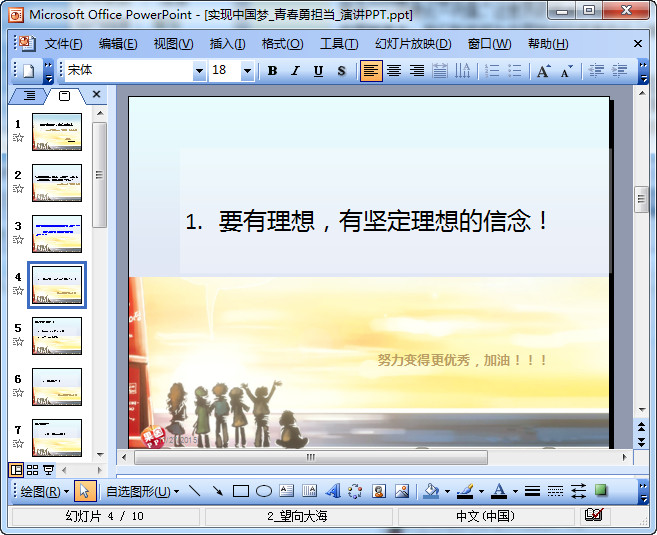Apply the line color brush

tap(465, 491)
